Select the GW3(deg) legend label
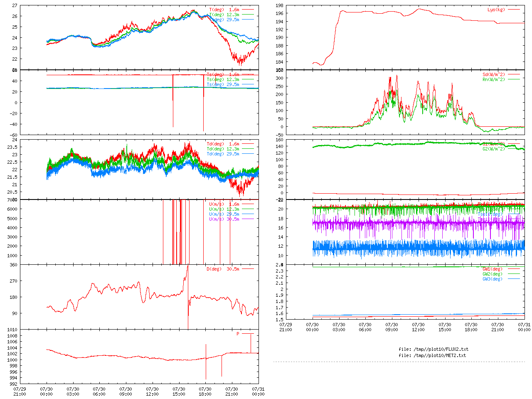Viewport: 532px width, 399px height. point(492,279)
